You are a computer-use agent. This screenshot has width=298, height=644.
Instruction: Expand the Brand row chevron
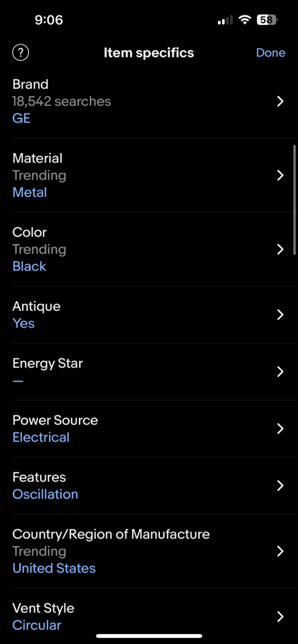[280, 101]
